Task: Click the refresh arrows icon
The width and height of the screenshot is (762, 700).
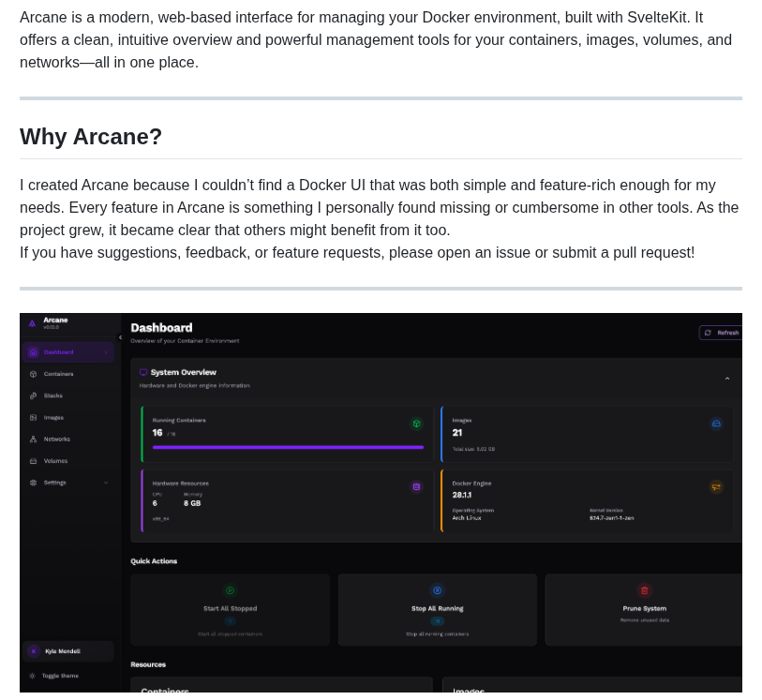Action: click(708, 333)
